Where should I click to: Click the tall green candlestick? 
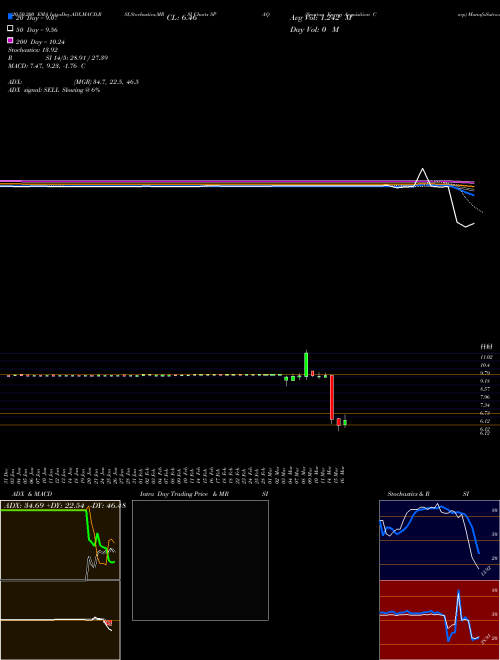pyautogui.click(x=306, y=365)
